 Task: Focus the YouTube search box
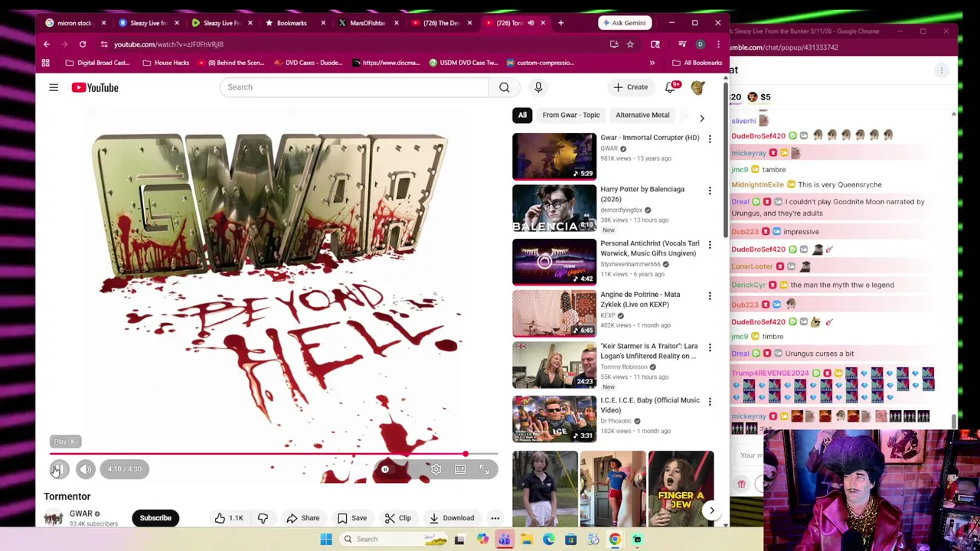[354, 87]
